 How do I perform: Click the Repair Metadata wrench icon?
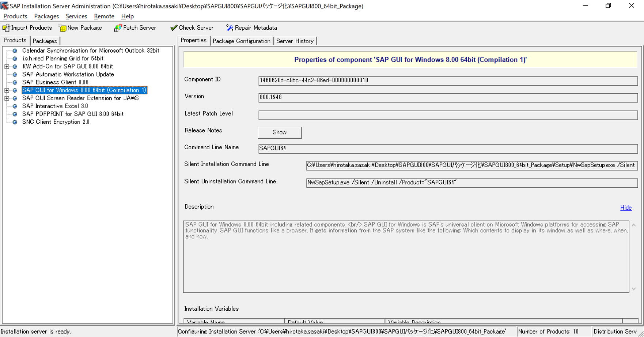coord(230,28)
